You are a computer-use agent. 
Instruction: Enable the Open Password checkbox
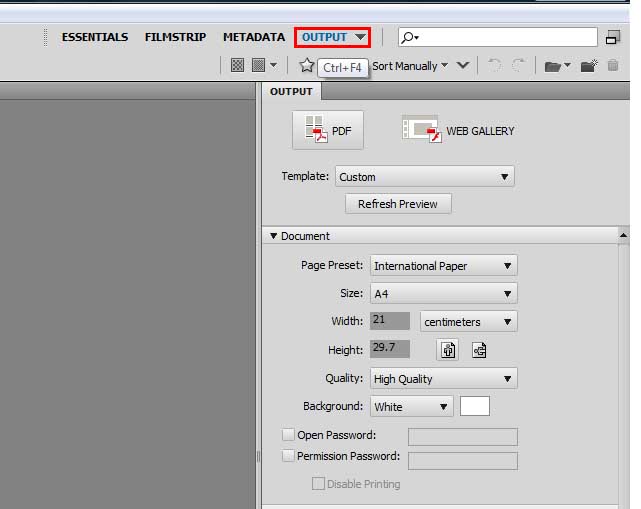pos(289,435)
